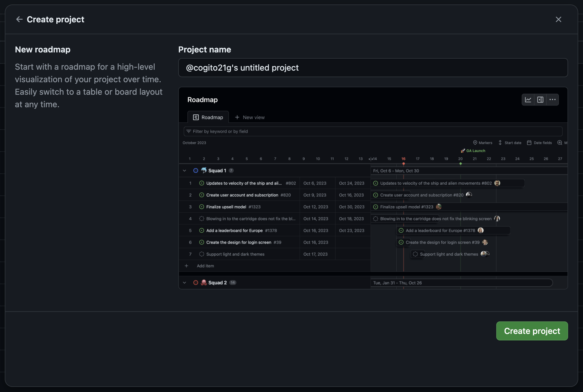Image resolution: width=583 pixels, height=392 pixels.
Task: Click the Start date sort icon
Action: click(x=500, y=143)
